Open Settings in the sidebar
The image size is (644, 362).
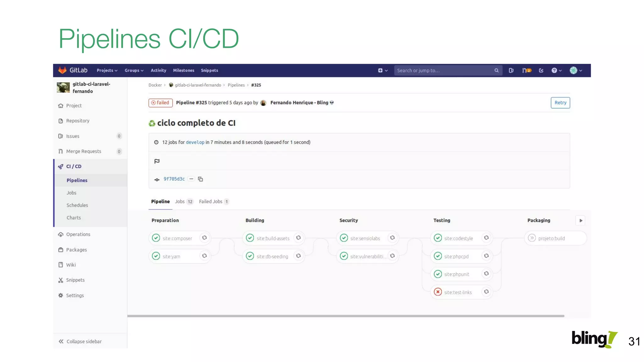tap(75, 295)
